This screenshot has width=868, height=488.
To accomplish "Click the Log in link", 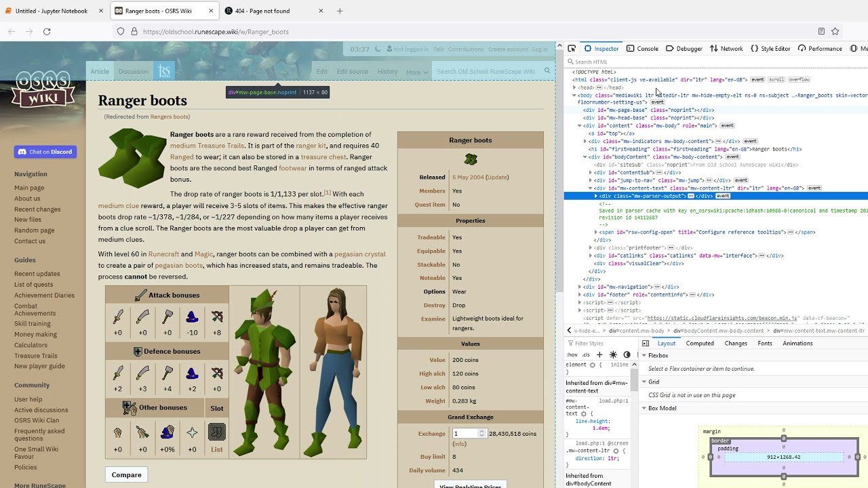I will pos(540,49).
